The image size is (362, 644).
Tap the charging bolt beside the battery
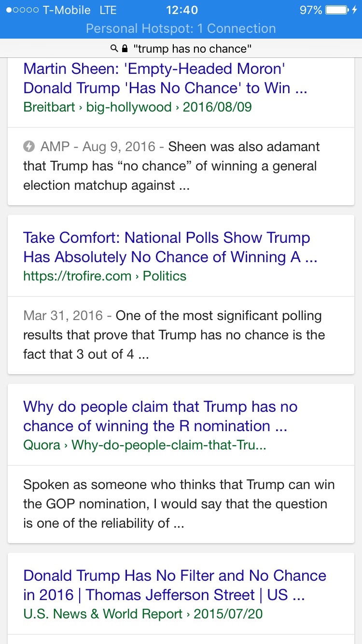pyautogui.click(x=355, y=10)
